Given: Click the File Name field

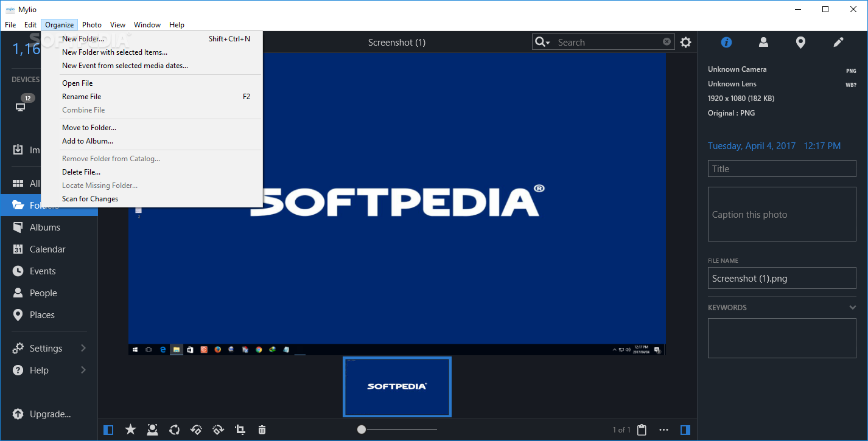Looking at the screenshot, I should (782, 278).
